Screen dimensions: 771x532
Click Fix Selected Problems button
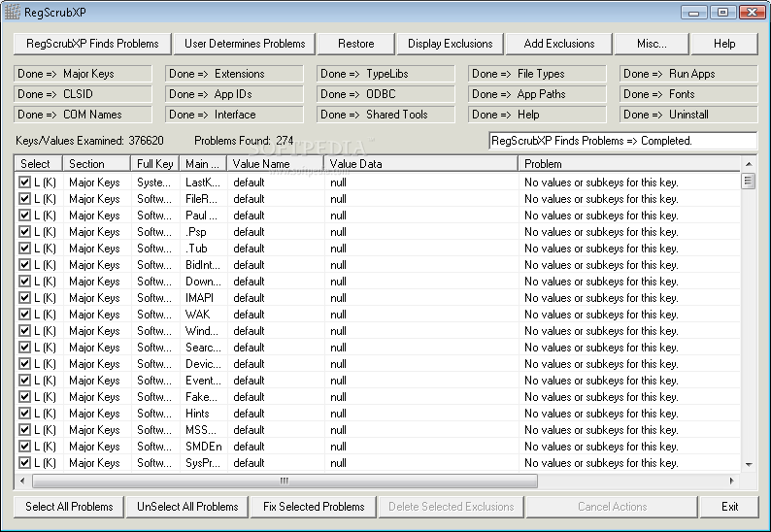(x=314, y=507)
